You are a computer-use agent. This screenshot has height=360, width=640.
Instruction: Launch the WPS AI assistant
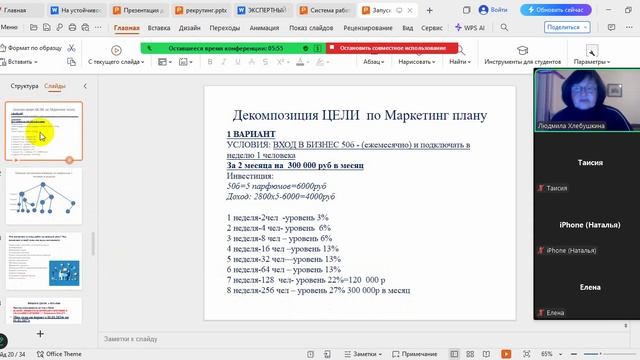[x=470, y=27]
